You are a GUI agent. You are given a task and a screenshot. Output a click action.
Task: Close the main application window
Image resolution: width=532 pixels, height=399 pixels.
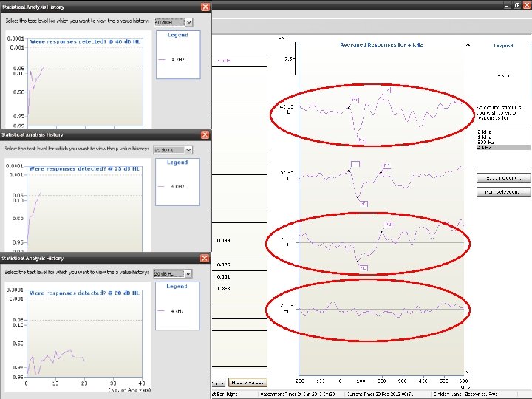[528, 5]
